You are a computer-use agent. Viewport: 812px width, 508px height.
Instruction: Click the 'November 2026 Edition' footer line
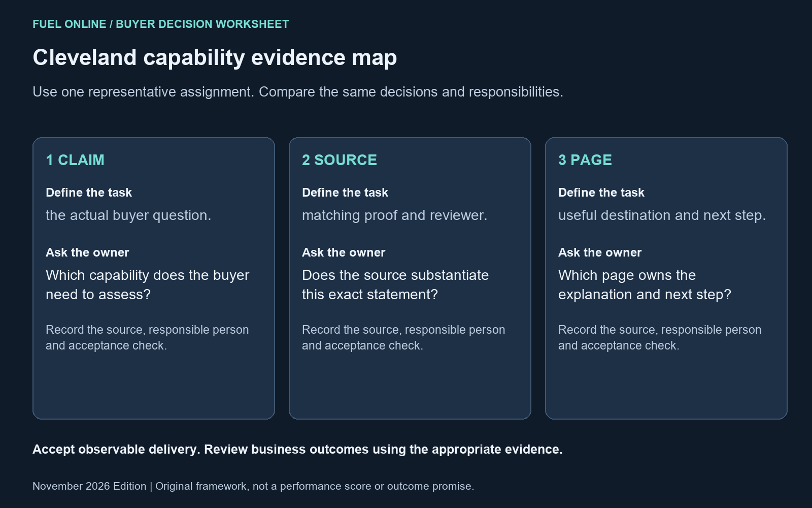click(253, 487)
